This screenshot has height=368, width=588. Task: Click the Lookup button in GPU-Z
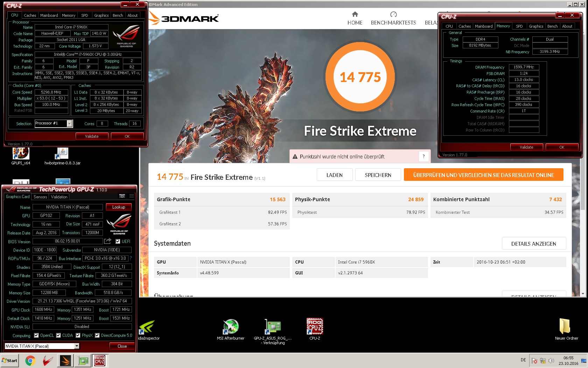coord(119,207)
